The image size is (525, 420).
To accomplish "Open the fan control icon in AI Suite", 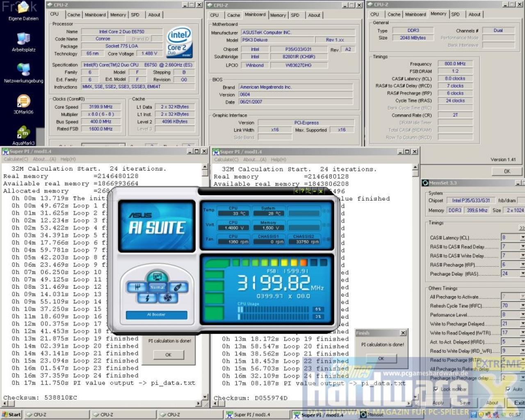I will (x=168, y=298).
